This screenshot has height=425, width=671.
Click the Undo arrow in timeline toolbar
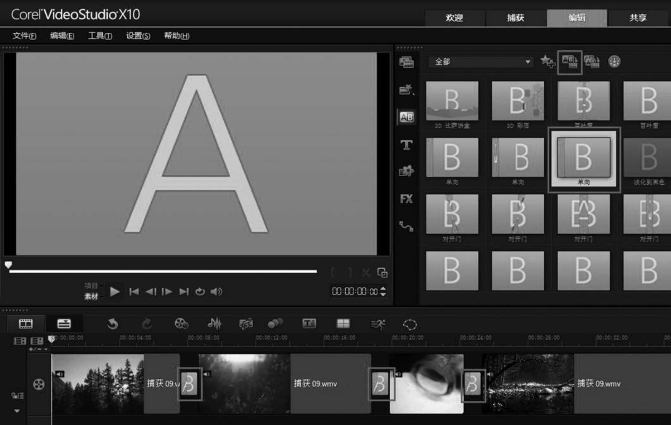coord(112,323)
